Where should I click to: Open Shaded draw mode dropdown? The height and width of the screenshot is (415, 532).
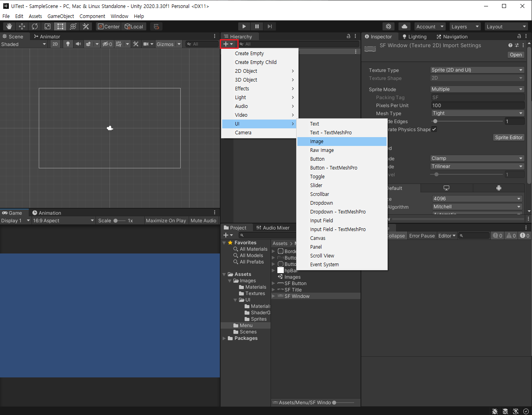pos(24,44)
